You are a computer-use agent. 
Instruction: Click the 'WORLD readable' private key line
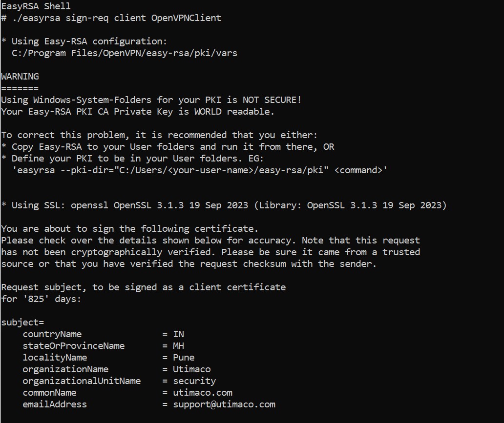coord(138,111)
